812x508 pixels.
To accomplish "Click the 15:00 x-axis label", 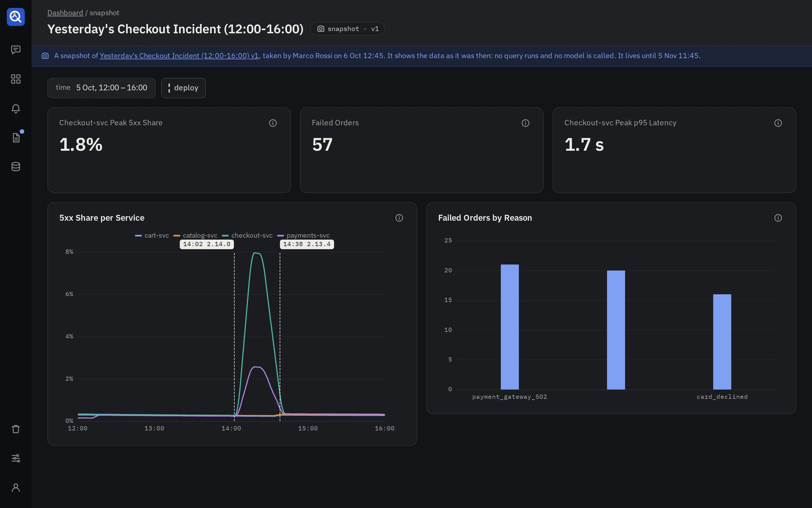I will click(x=308, y=428).
